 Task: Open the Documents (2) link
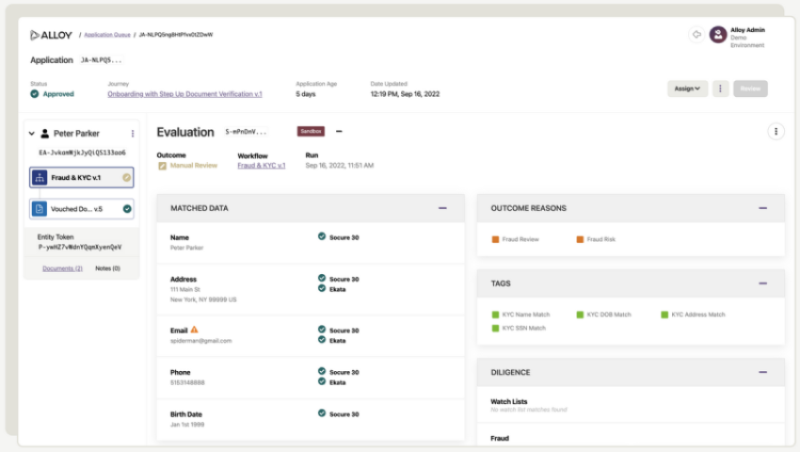(62, 268)
